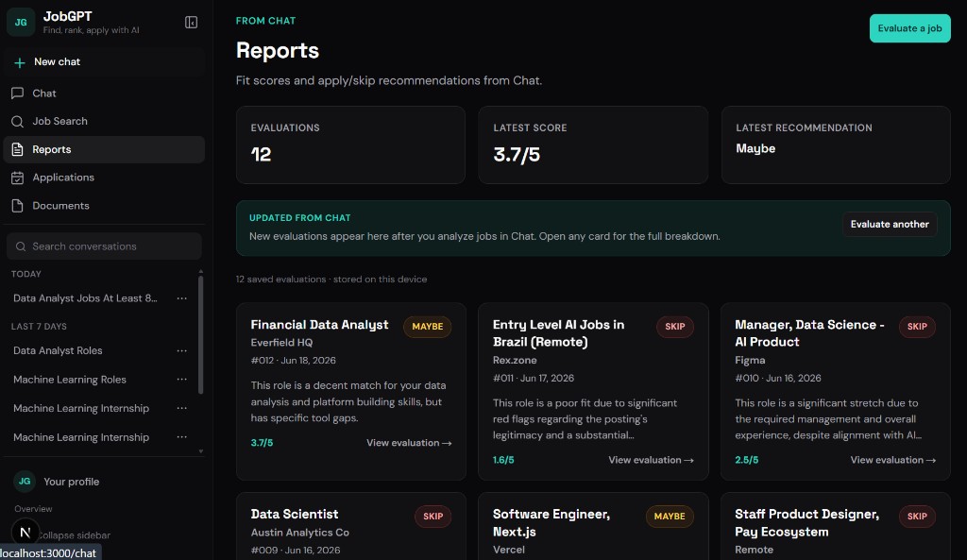Click the Evaluate another button

pos(890,225)
